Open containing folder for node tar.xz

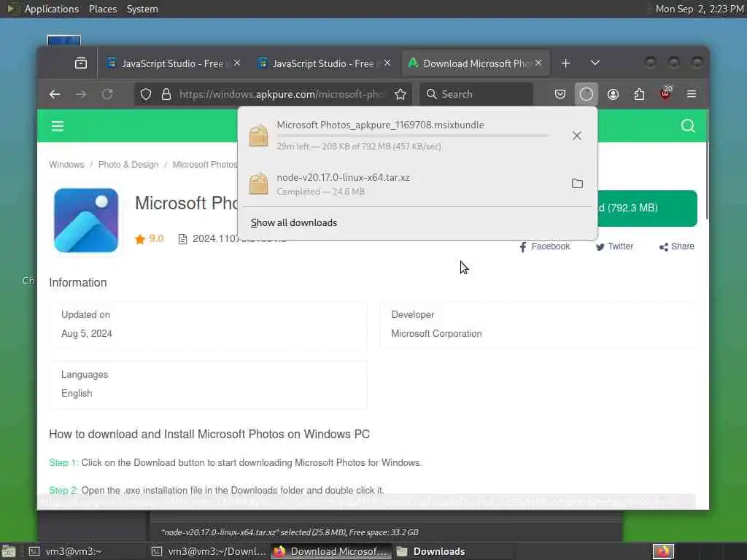coord(577,183)
